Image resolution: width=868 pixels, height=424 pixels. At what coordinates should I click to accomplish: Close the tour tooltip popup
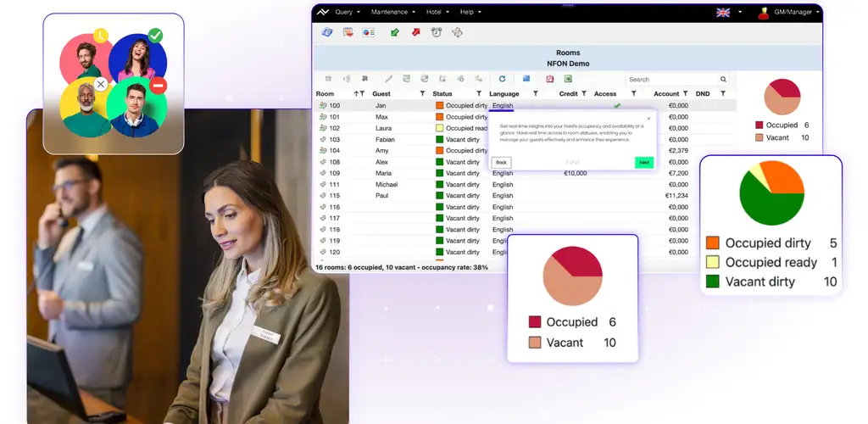(x=649, y=119)
